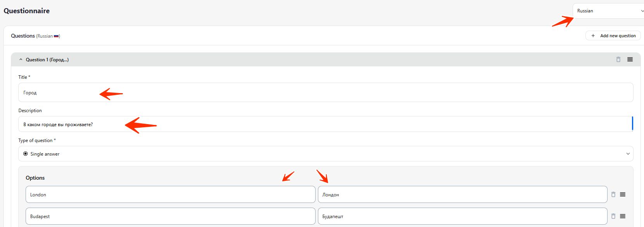Click the Single answer radio icon
This screenshot has height=227, width=644.
click(26, 154)
